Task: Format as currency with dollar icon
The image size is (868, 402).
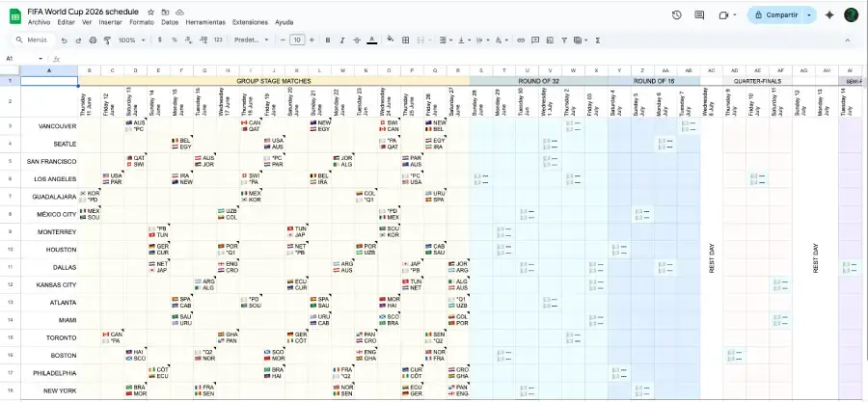Action: coord(160,40)
